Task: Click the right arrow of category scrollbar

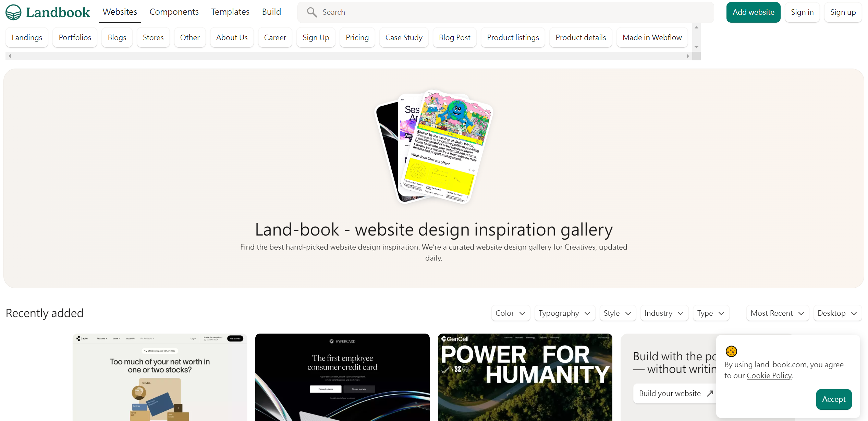Action: coord(688,56)
